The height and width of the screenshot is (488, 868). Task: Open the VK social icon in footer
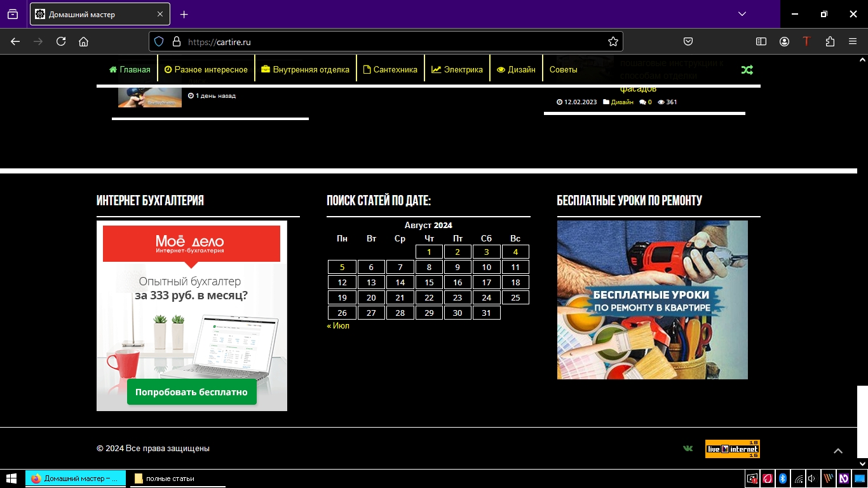coord(688,449)
